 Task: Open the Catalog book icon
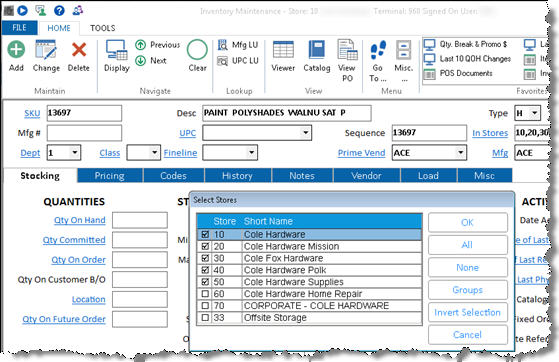317,49
